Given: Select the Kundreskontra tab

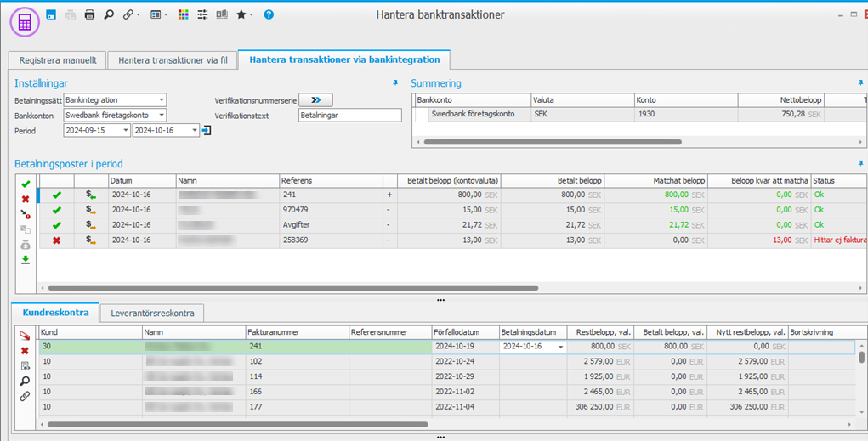Looking at the screenshot, I should click(55, 313).
